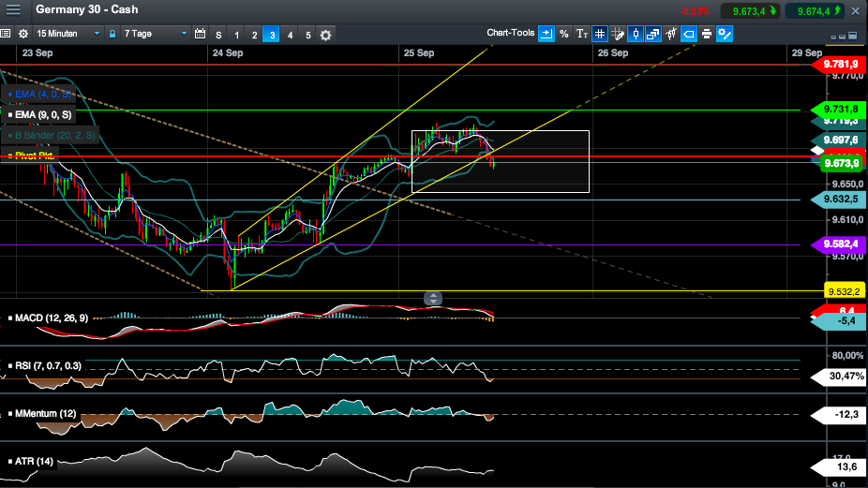868x488 pixels.
Task: Open the 7 Tage period dropdown
Action: click(x=155, y=34)
